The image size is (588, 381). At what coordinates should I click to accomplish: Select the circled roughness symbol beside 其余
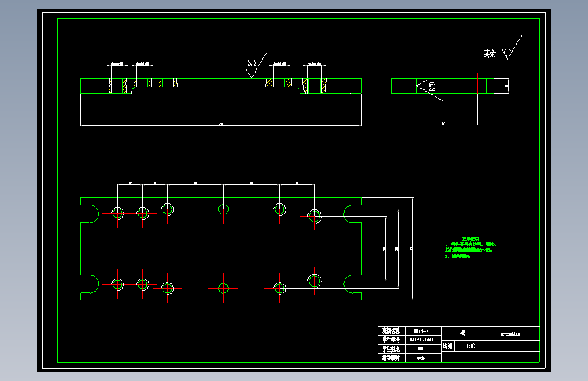511,47
